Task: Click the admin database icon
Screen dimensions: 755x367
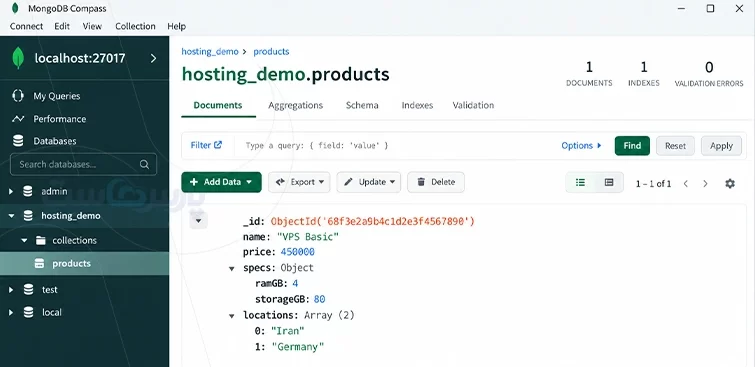Action: click(x=28, y=191)
